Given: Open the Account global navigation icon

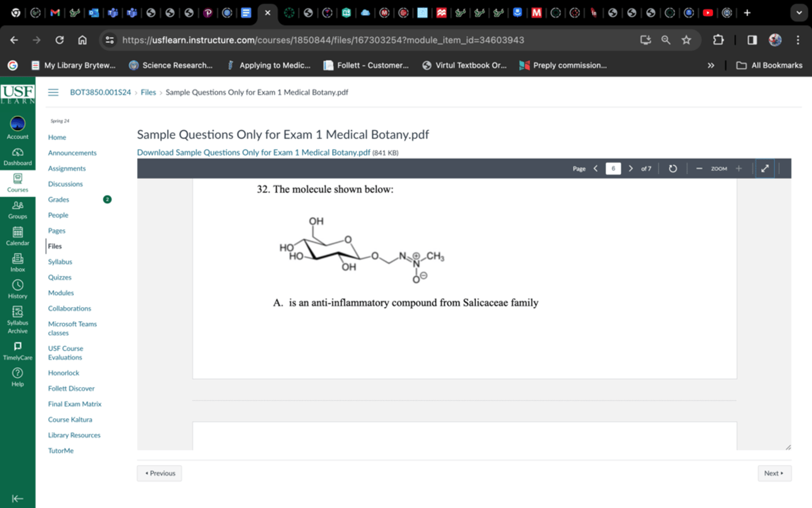Looking at the screenshot, I should point(17,128).
